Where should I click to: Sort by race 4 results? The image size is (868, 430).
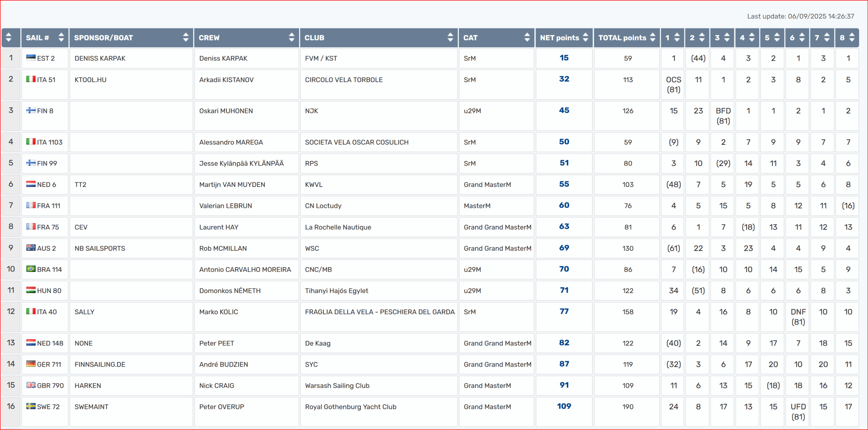pyautogui.click(x=752, y=38)
